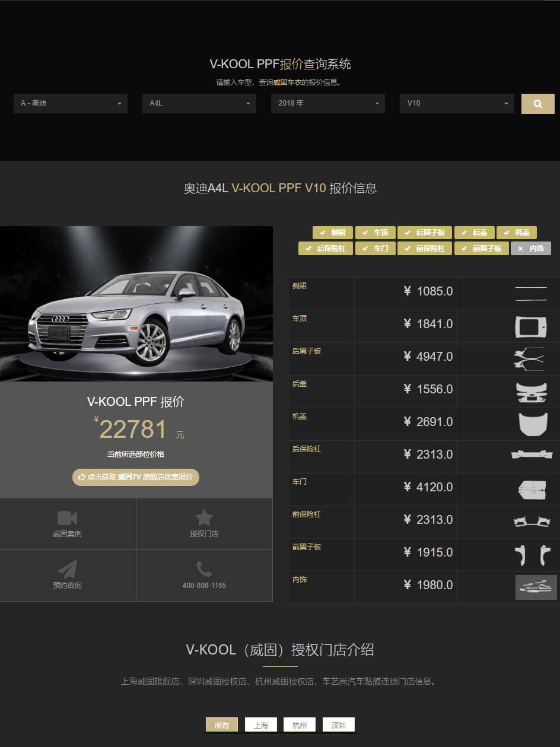This screenshot has width=560, height=747.
Task: Click the star 授权门店 icon
Action: point(204,517)
